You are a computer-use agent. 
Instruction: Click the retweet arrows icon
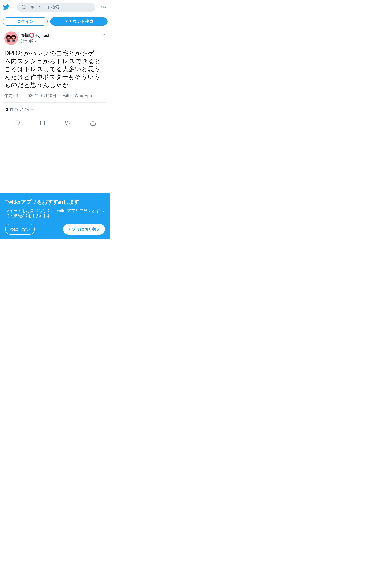pyautogui.click(x=43, y=123)
